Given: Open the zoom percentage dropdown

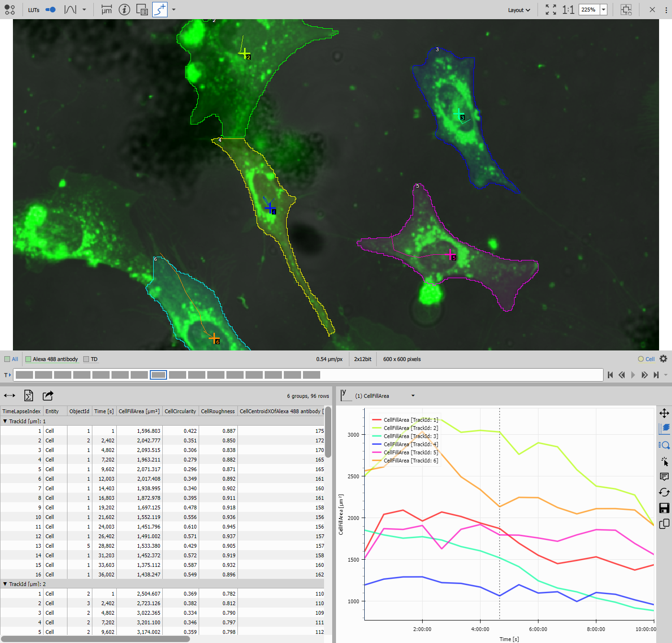Looking at the screenshot, I should point(604,10).
